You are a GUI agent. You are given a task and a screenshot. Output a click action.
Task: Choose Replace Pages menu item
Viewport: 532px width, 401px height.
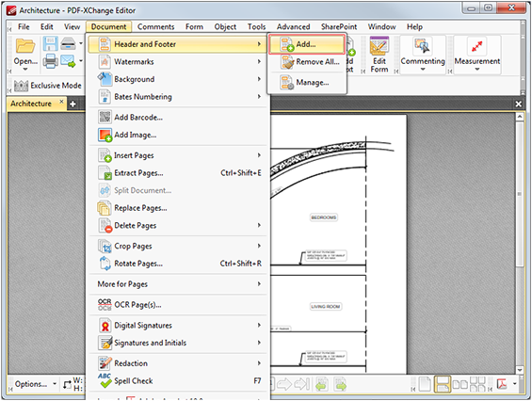coord(178,208)
